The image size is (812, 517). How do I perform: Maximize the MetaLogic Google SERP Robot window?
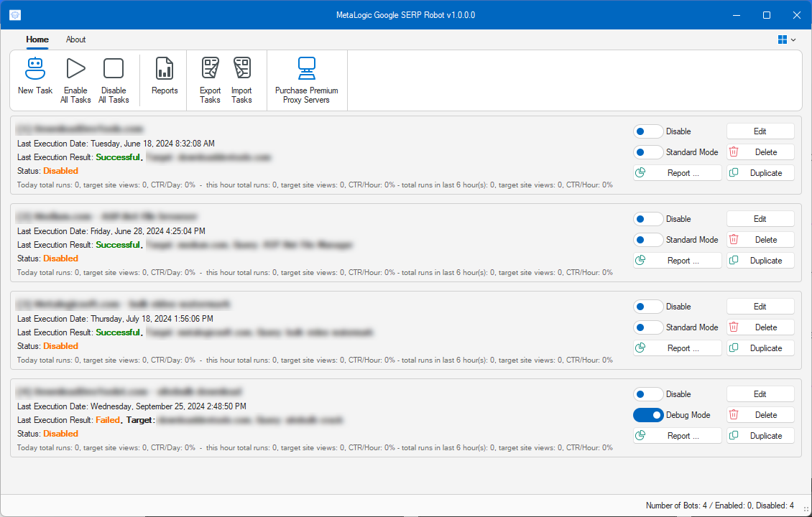coord(767,15)
